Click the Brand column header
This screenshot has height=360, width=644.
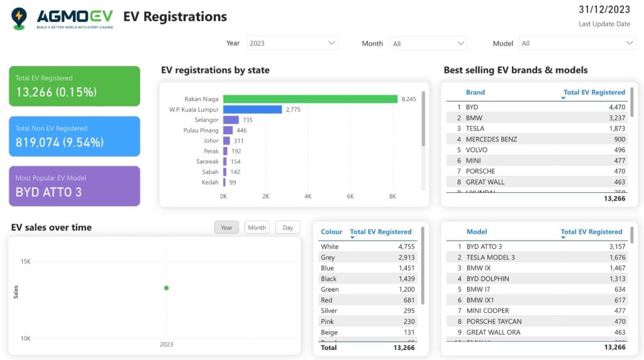pos(475,92)
